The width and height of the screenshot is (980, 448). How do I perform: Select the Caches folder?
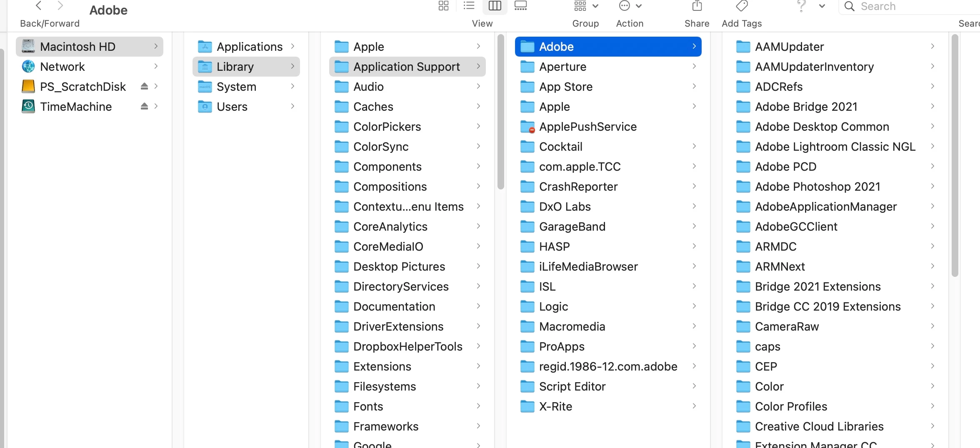tap(407, 107)
